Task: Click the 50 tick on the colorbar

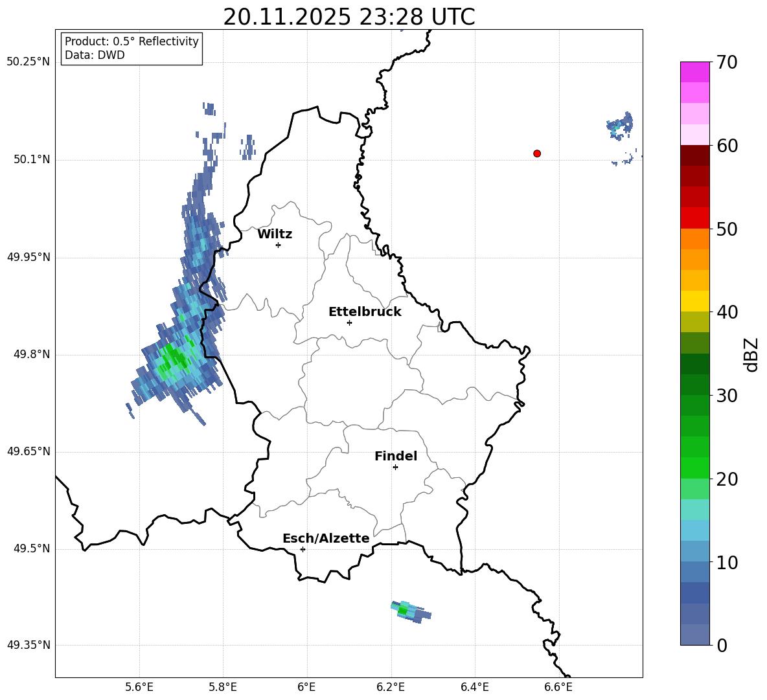Action: (x=727, y=229)
